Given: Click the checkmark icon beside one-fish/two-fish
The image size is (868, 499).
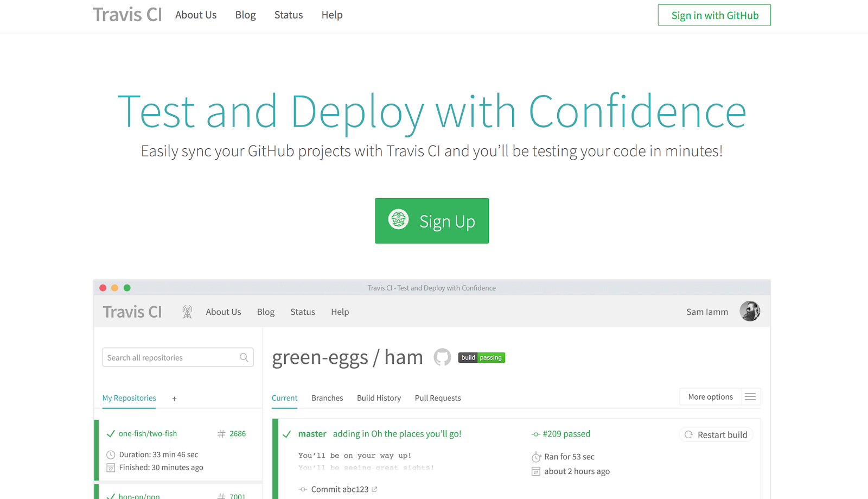Looking at the screenshot, I should click(x=111, y=434).
